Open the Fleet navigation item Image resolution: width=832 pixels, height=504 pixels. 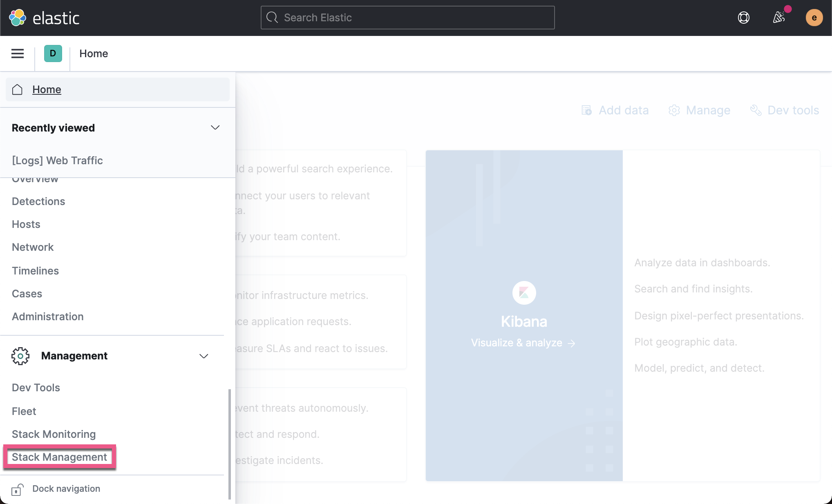(x=24, y=411)
